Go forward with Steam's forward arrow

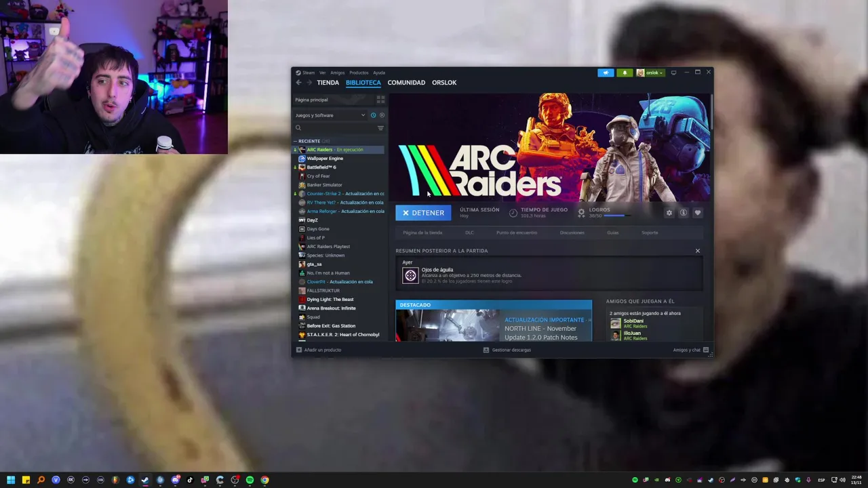point(309,83)
